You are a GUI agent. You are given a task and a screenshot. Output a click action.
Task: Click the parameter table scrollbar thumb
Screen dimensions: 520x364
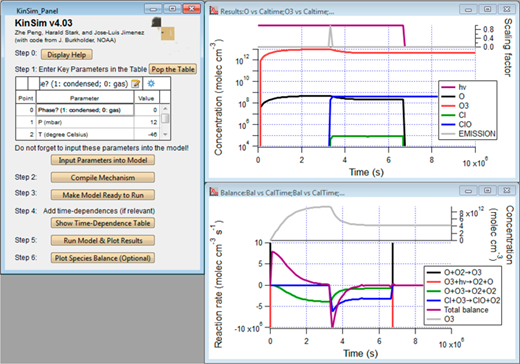pyautogui.click(x=165, y=118)
